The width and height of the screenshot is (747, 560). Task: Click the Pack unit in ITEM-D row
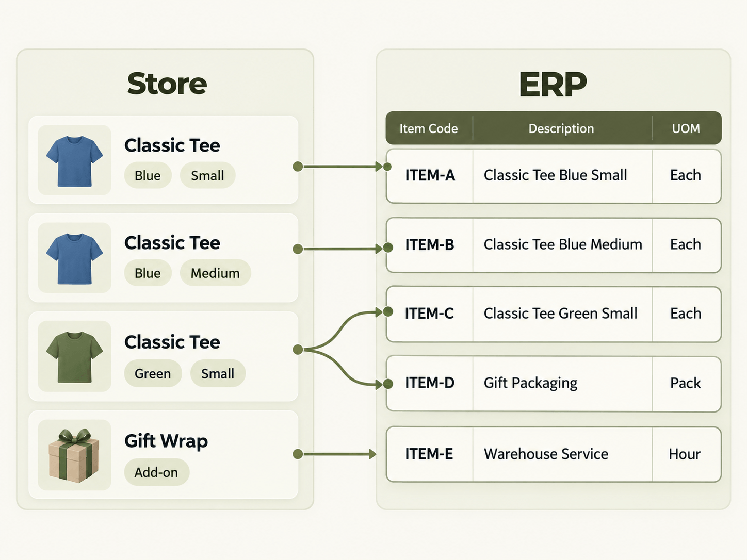pos(685,383)
